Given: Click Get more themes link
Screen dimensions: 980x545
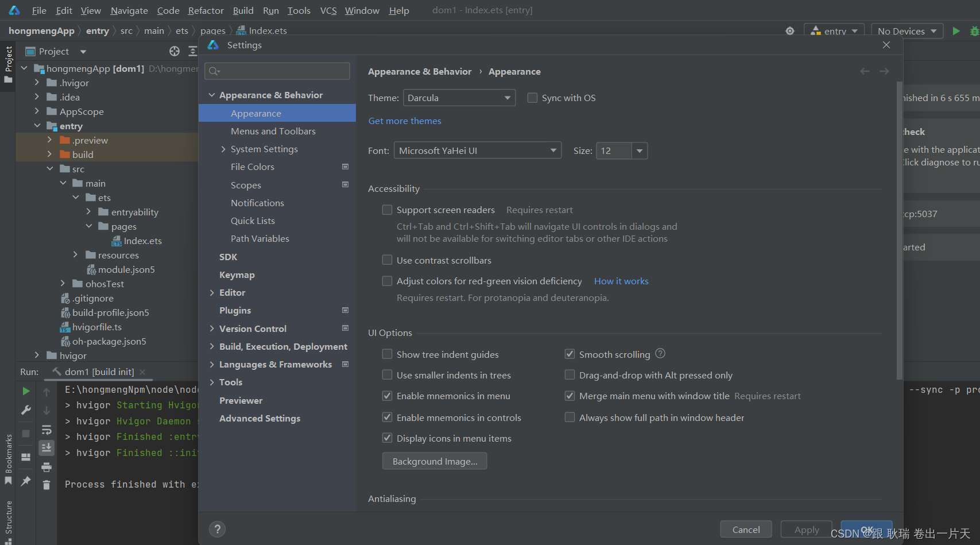Looking at the screenshot, I should tap(405, 121).
